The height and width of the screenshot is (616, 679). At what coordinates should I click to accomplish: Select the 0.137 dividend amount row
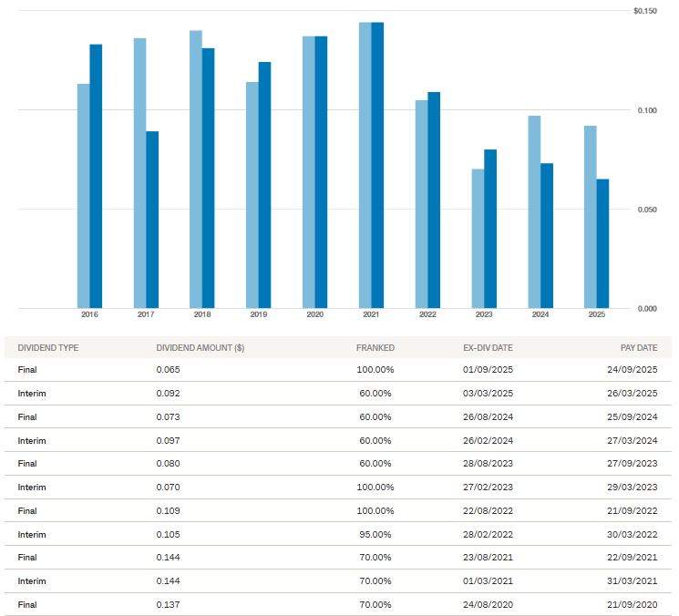[x=168, y=604]
